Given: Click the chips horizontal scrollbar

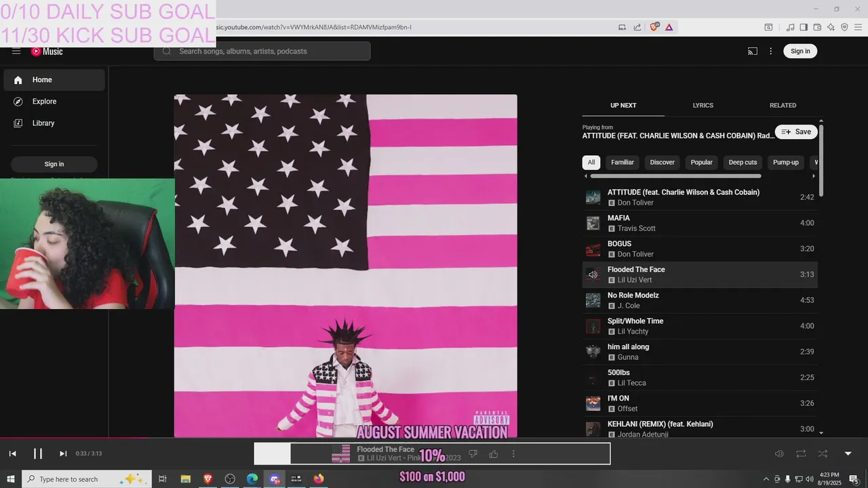Looking at the screenshot, I should 675,176.
